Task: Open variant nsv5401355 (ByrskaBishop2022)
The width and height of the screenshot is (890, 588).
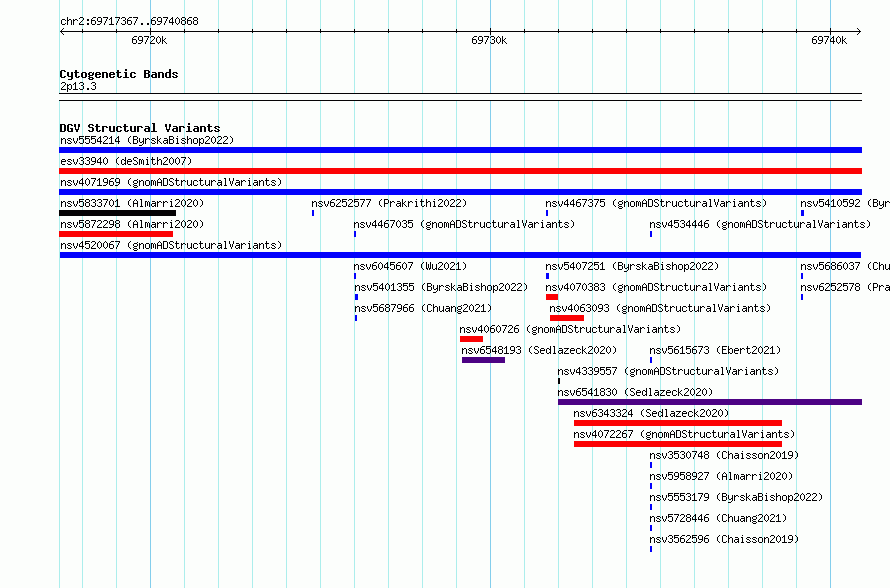Action: point(441,287)
